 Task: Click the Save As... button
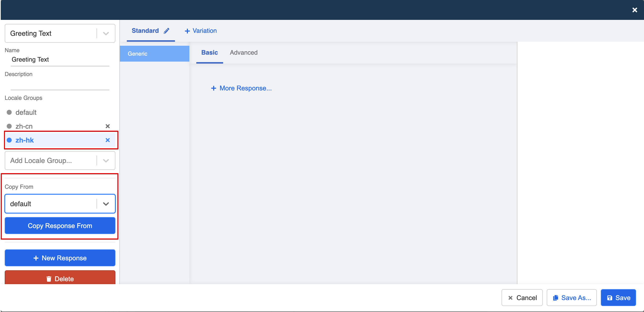(x=572, y=298)
